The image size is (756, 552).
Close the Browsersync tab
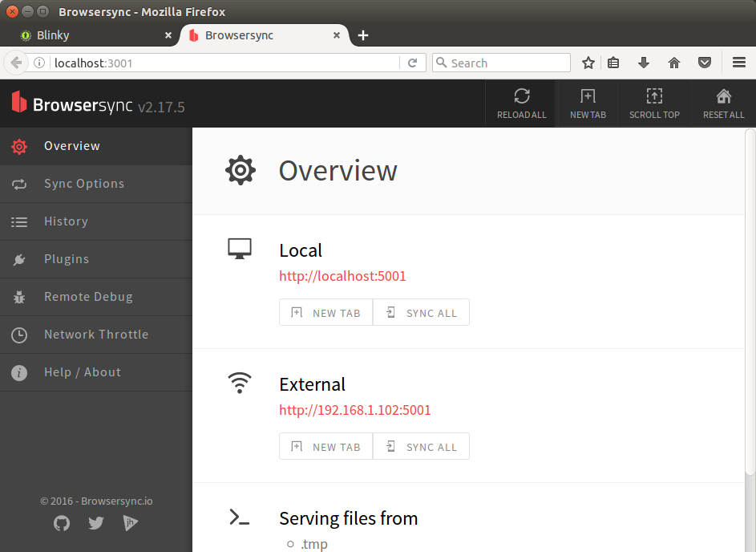click(337, 35)
